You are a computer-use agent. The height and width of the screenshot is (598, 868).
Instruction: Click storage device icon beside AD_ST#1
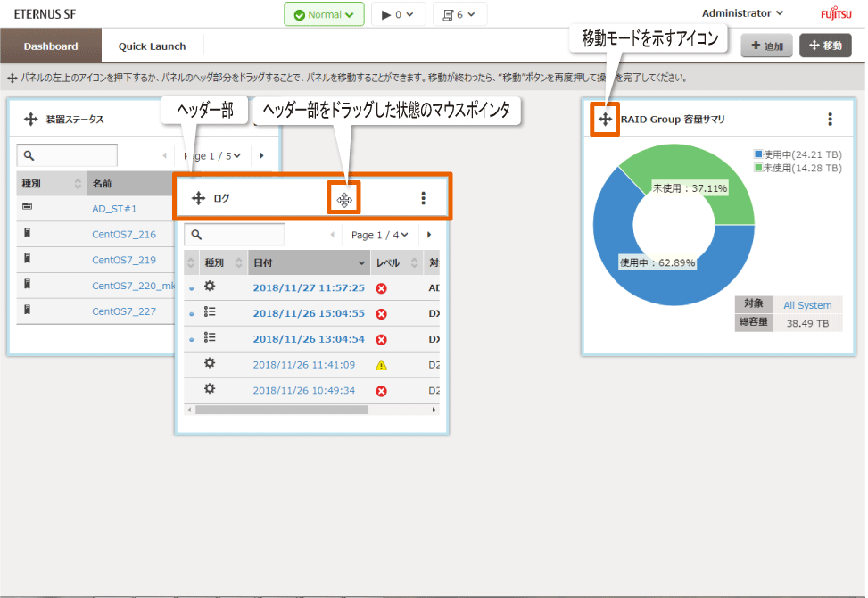point(27,206)
